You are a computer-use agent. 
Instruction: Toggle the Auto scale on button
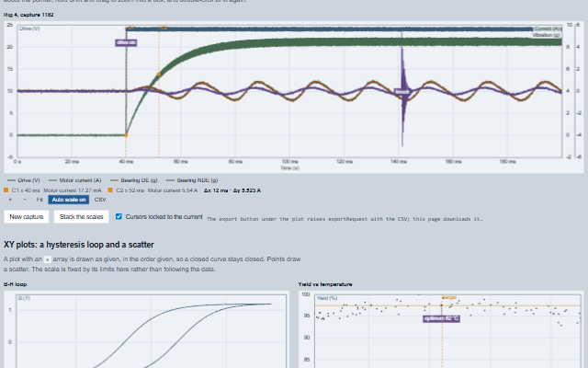click(x=69, y=200)
